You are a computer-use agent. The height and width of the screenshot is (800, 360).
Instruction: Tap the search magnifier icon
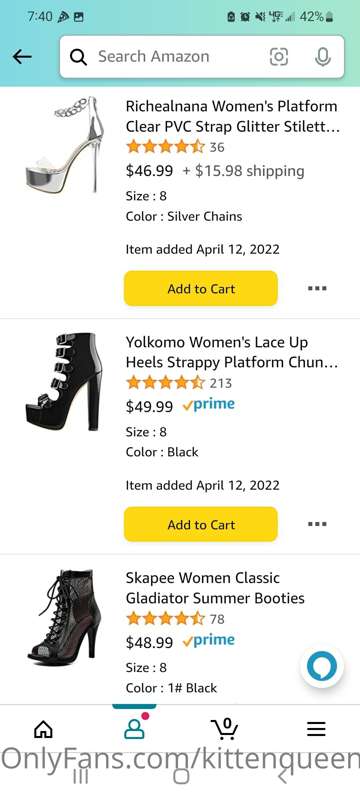click(x=78, y=57)
